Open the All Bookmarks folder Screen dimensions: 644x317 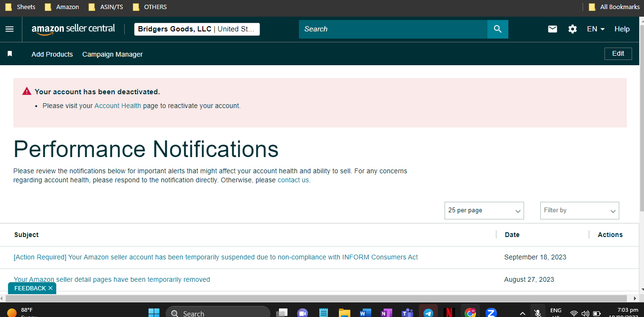click(614, 7)
